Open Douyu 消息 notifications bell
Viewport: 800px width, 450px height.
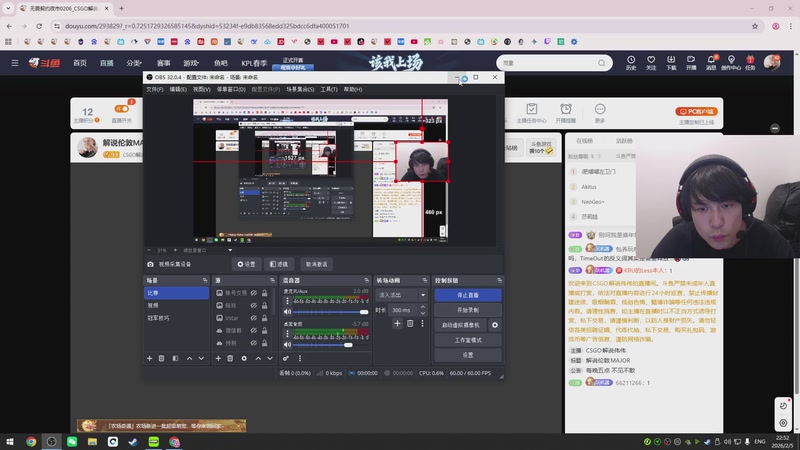(x=711, y=63)
